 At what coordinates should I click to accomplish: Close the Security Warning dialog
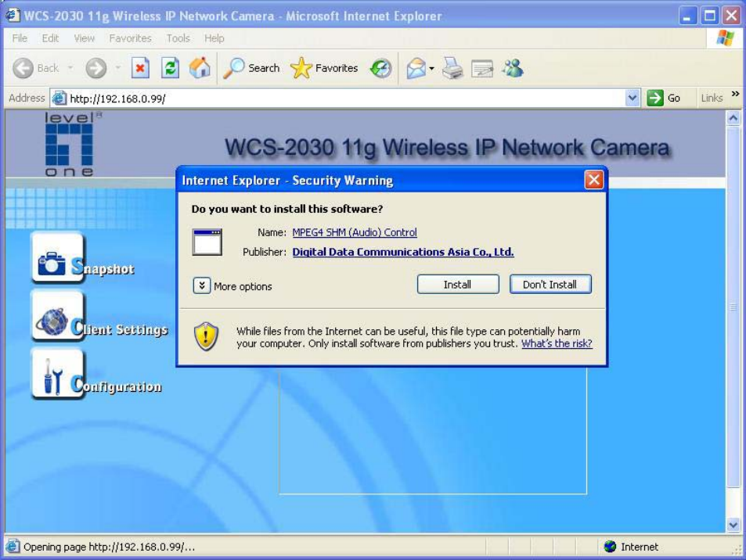pos(594,180)
